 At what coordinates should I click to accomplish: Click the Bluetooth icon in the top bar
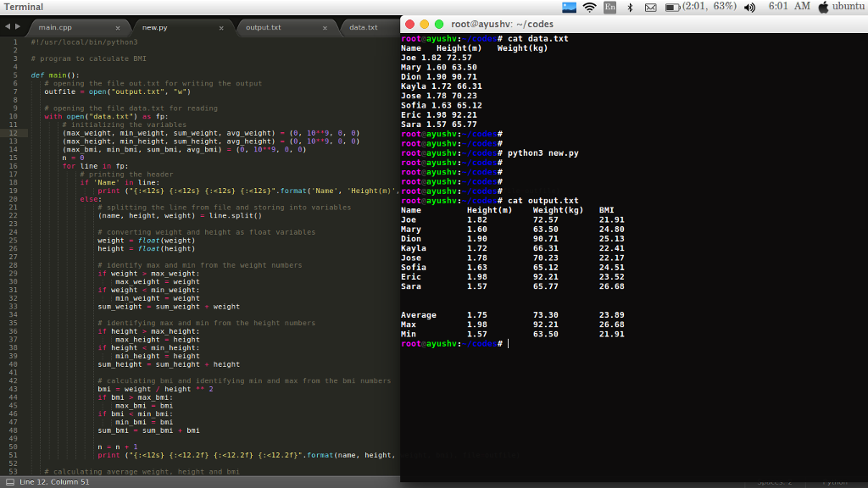click(630, 7)
